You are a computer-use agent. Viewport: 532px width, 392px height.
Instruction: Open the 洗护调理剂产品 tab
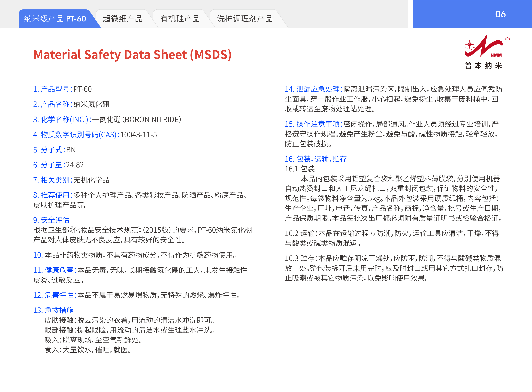[245, 19]
